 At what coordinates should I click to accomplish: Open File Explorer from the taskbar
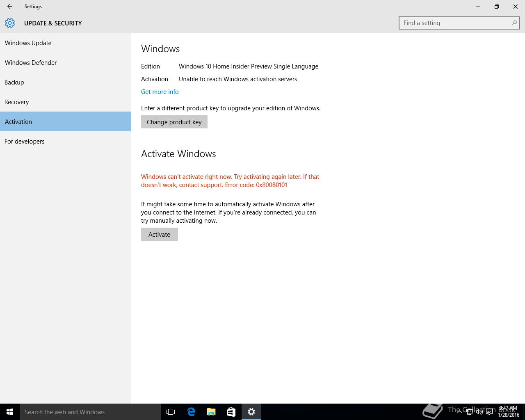[x=211, y=412]
